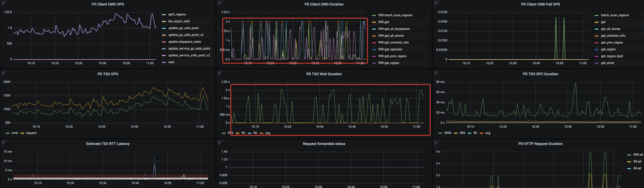Viewport: 644px width, 188px height.
Task: Toggle the 999-batch_scan_regions legend series
Action: (x=395, y=15)
